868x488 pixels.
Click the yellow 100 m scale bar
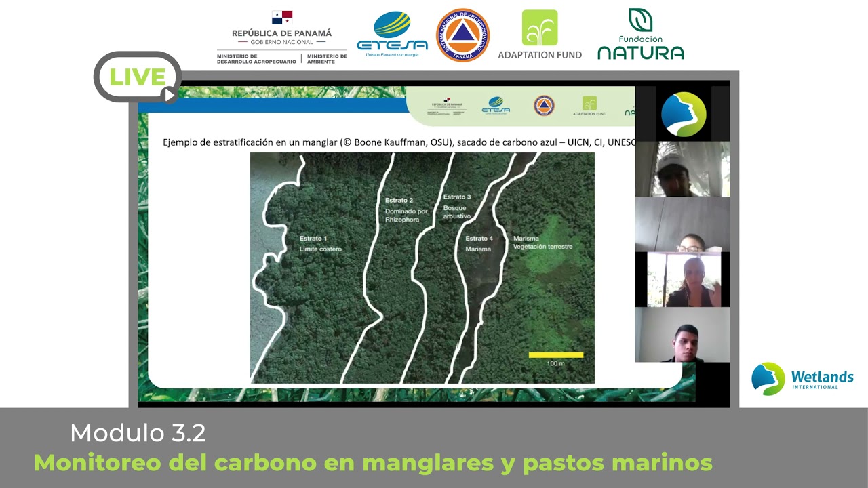point(555,354)
